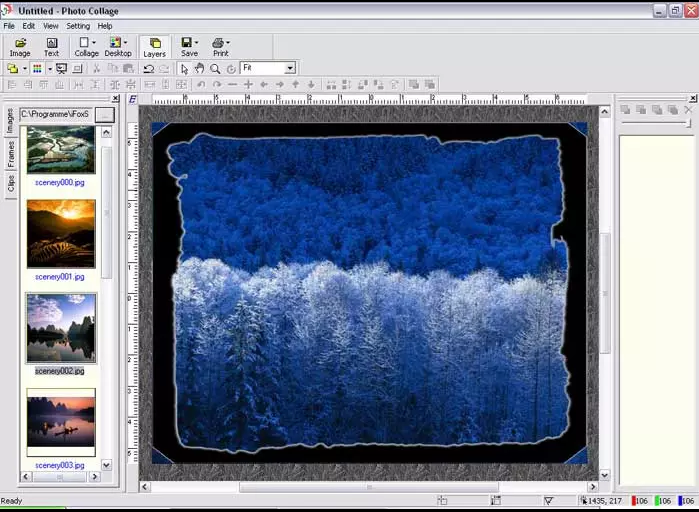Switch to the Frames side tab
699x512 pixels.
pyautogui.click(x=11, y=154)
